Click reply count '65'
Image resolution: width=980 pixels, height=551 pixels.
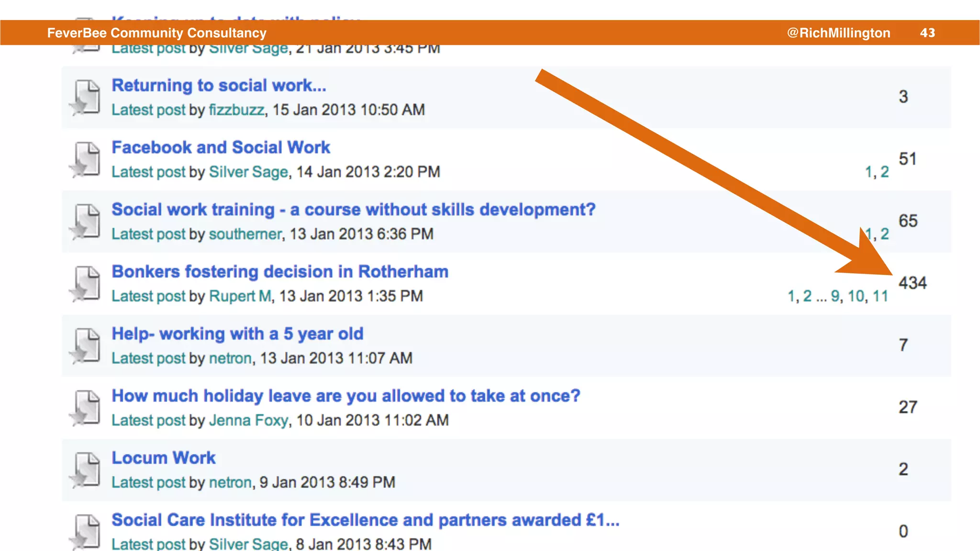point(908,221)
